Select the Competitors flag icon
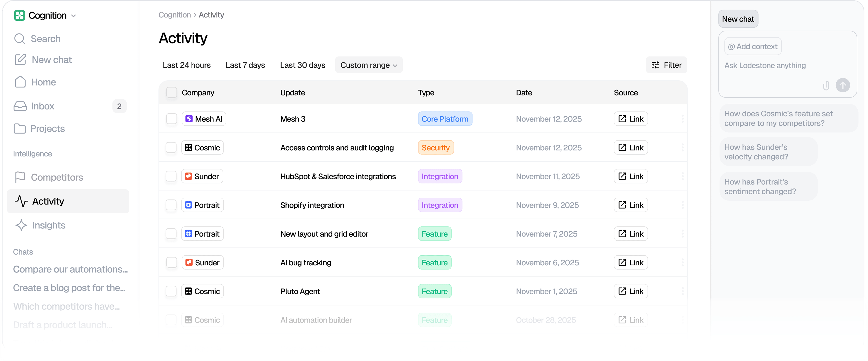Viewport: 868px width, 361px height. pyautogui.click(x=20, y=177)
